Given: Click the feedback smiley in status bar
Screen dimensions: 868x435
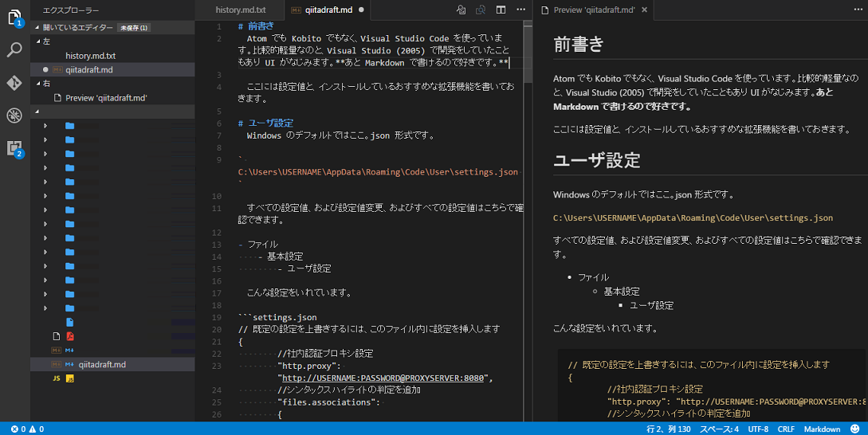Looking at the screenshot, I should [x=854, y=429].
